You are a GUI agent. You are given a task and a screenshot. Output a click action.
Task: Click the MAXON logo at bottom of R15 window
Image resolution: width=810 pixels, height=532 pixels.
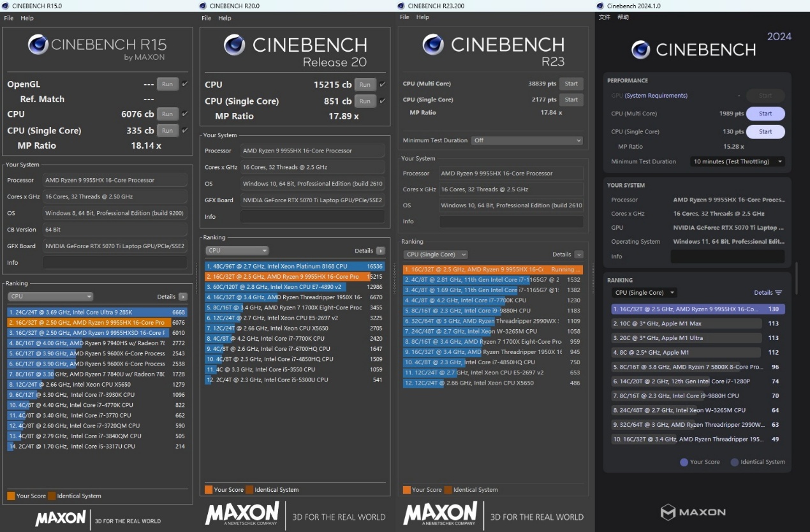point(60,517)
